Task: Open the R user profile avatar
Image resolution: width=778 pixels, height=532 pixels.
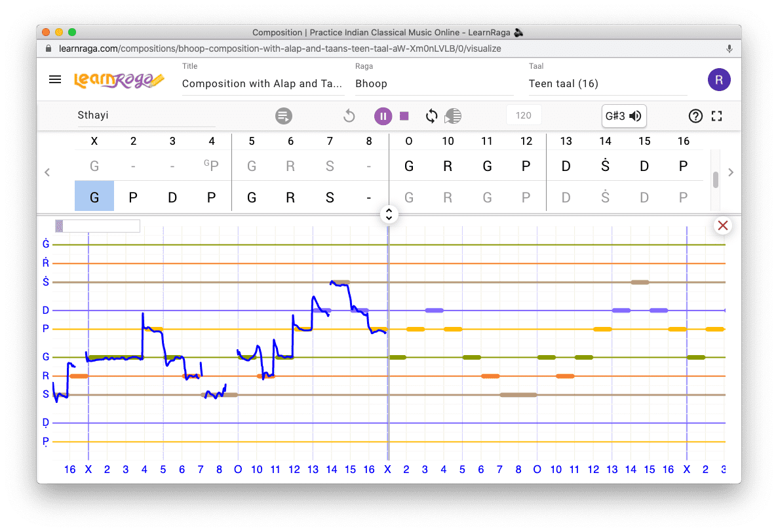Action: 719,79
